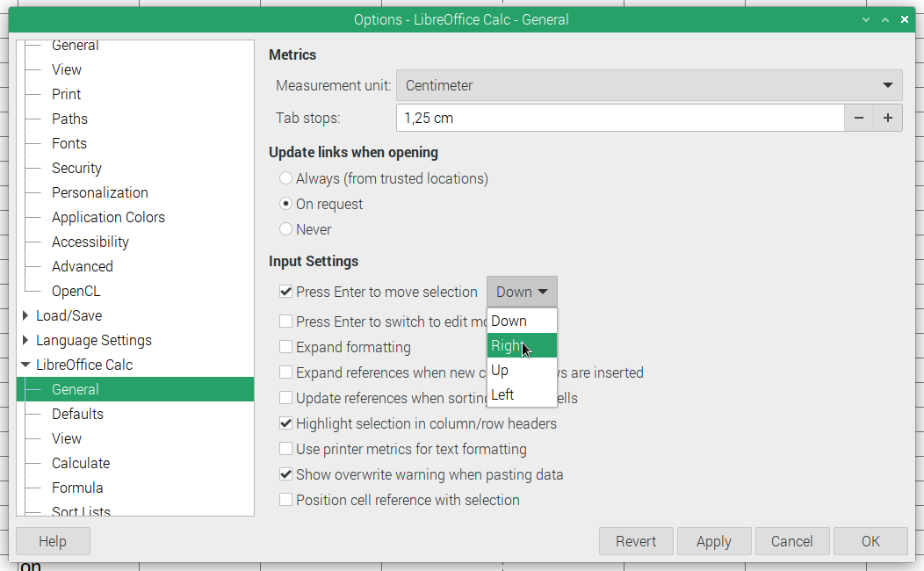Open the Sort Lists options page
The width and height of the screenshot is (924, 571).
tap(81, 511)
